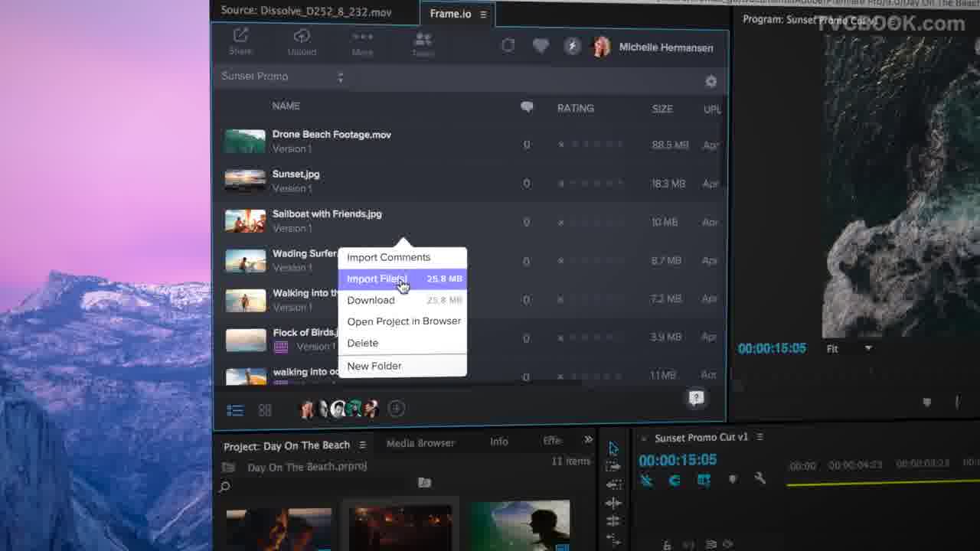Open Frame.io panel settings gear
The image size is (980, 551).
point(710,81)
